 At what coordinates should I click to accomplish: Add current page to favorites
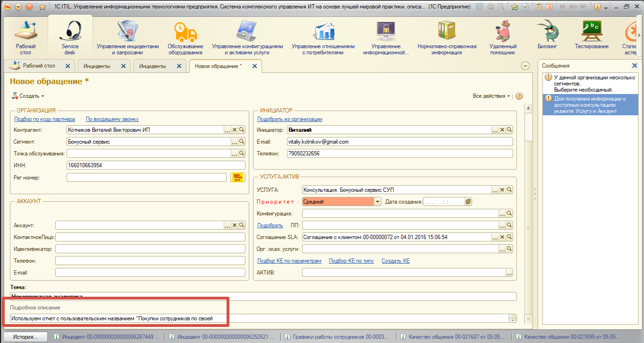coord(515,7)
